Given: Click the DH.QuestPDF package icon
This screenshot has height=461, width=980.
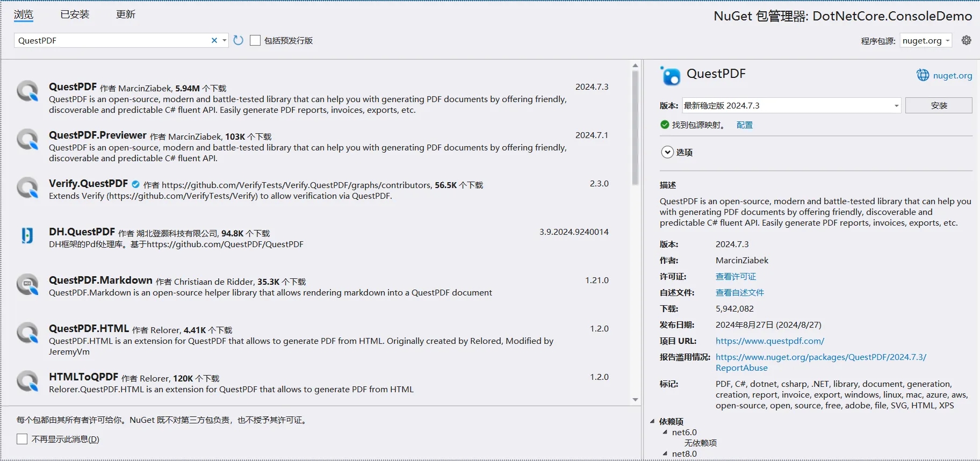Looking at the screenshot, I should 27,235.
